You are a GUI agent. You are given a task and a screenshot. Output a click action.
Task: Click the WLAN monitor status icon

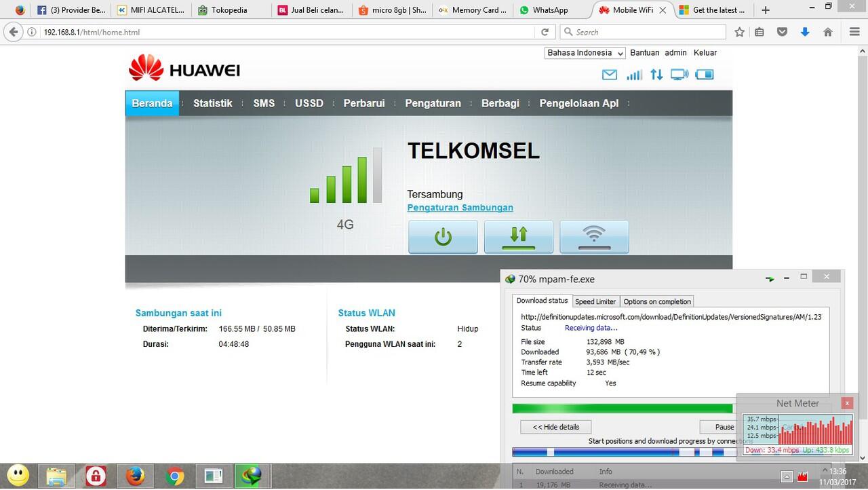point(679,75)
